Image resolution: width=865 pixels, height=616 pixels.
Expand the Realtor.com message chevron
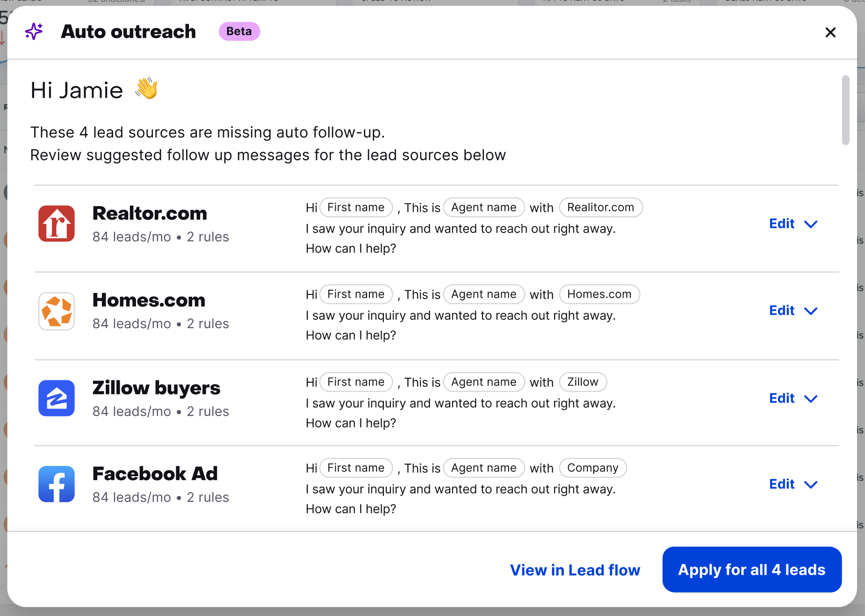[x=811, y=224]
